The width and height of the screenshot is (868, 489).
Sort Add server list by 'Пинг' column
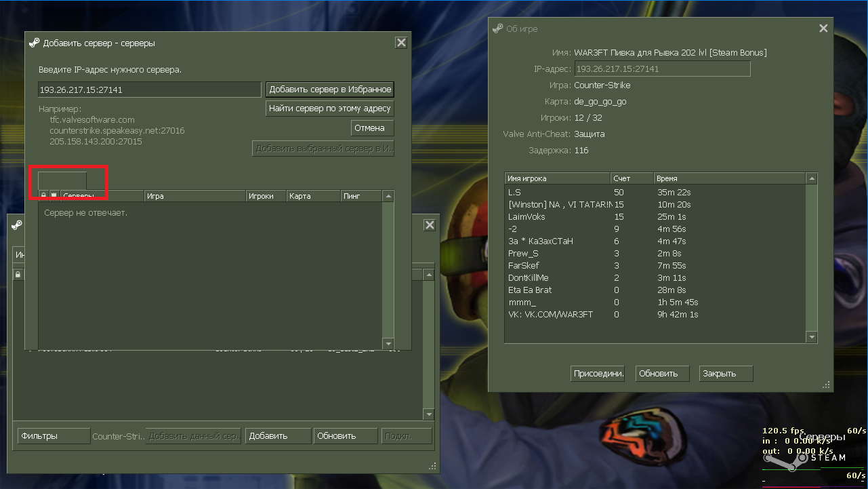click(x=361, y=196)
